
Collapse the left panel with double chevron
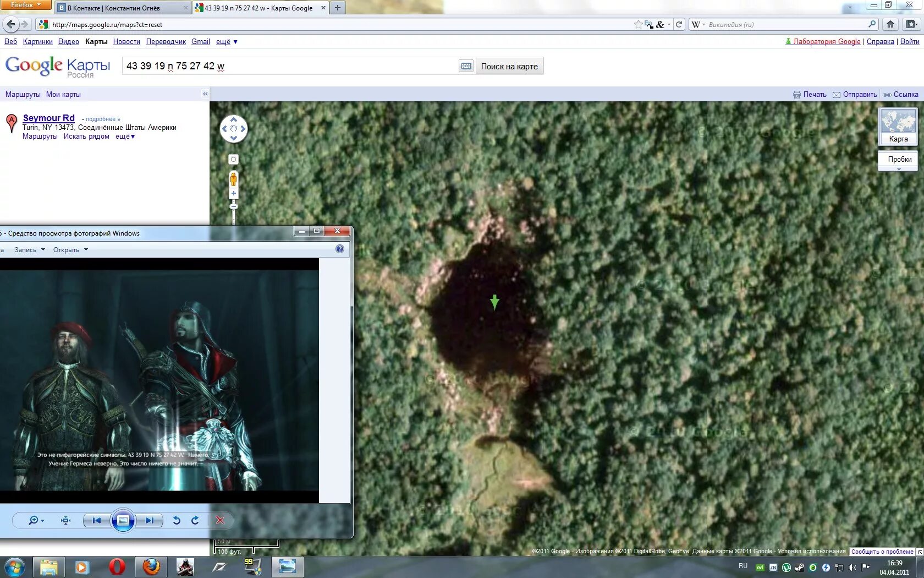(205, 94)
